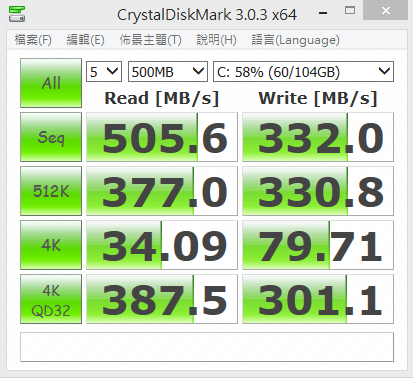
Task: Open the 語言(Language) menu
Action: [x=295, y=40]
